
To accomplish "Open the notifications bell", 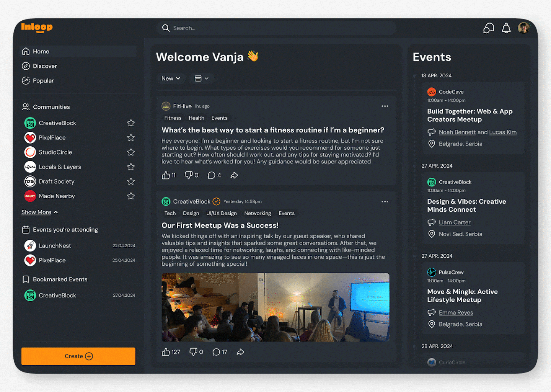I will point(506,28).
